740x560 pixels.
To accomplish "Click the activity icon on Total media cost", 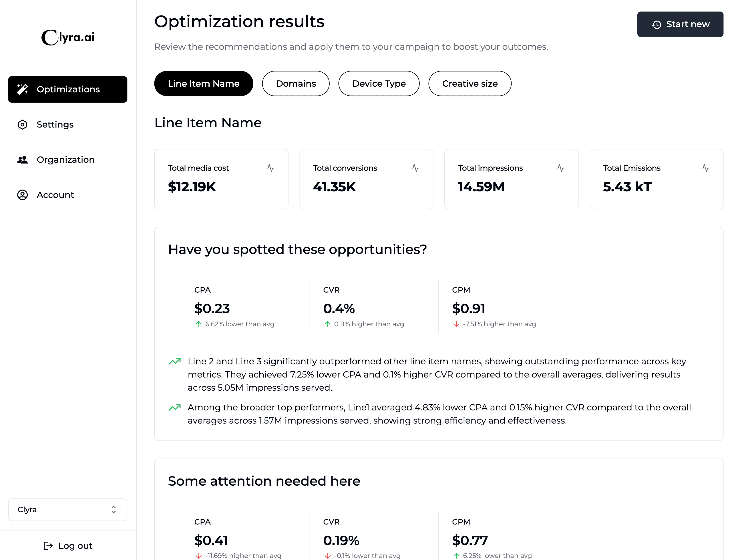I will tap(270, 168).
